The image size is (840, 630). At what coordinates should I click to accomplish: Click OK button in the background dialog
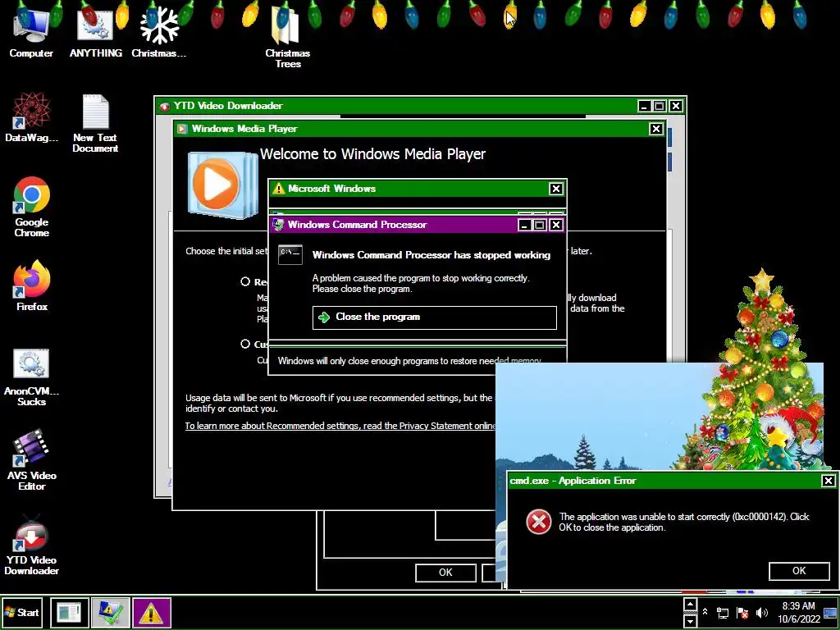[445, 572]
